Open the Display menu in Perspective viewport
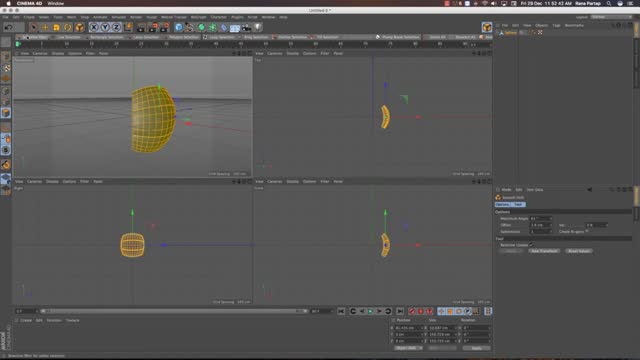The width and height of the screenshot is (640, 360). point(58,53)
